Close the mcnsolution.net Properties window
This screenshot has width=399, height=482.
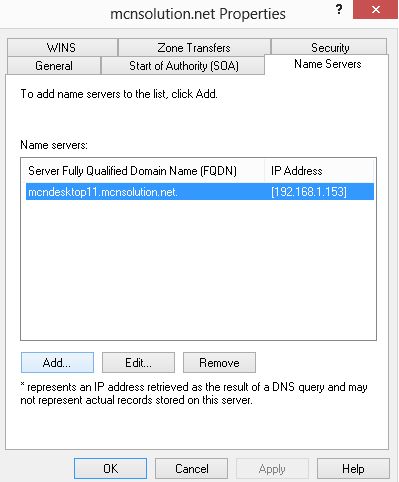pos(376,9)
